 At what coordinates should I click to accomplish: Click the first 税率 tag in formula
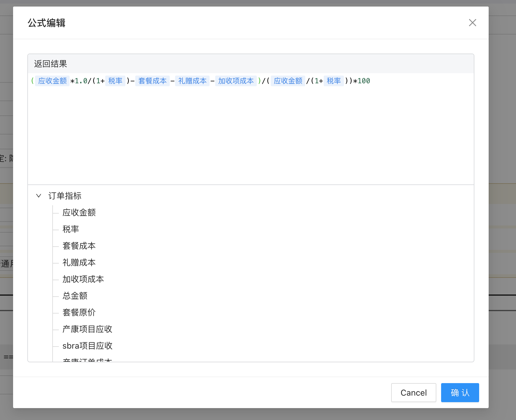pyautogui.click(x=115, y=81)
